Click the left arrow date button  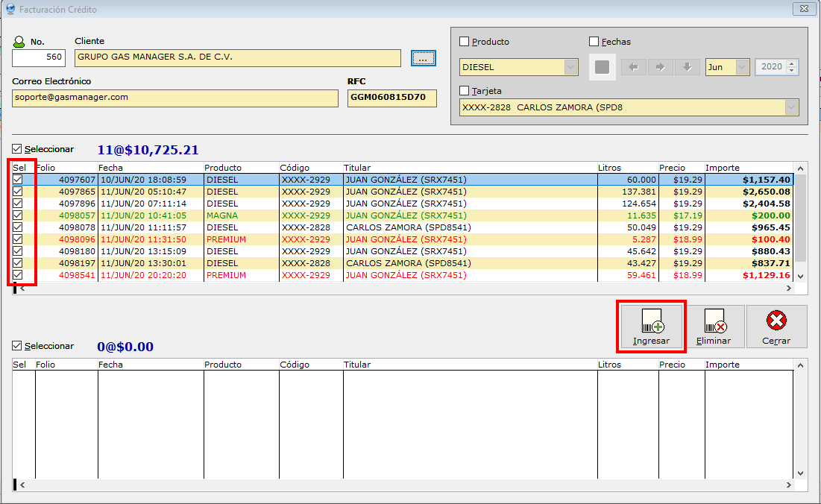point(634,67)
